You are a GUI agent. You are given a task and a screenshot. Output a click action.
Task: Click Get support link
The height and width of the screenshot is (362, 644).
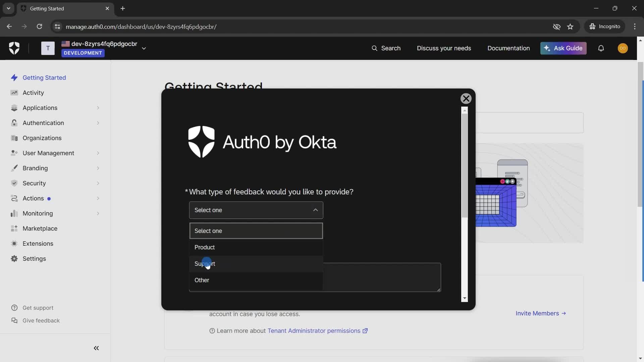coord(38,308)
